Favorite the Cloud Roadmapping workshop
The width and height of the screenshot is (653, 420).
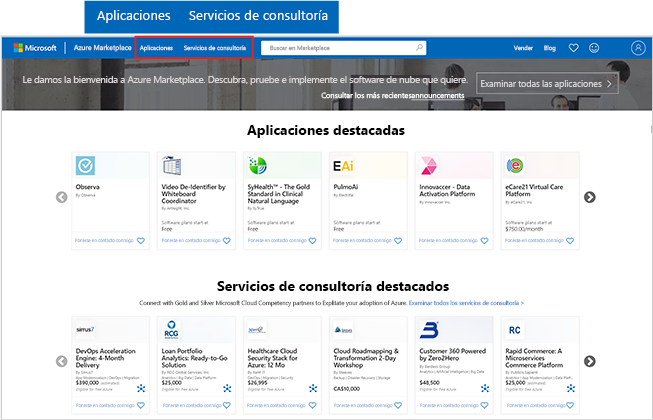click(398, 405)
